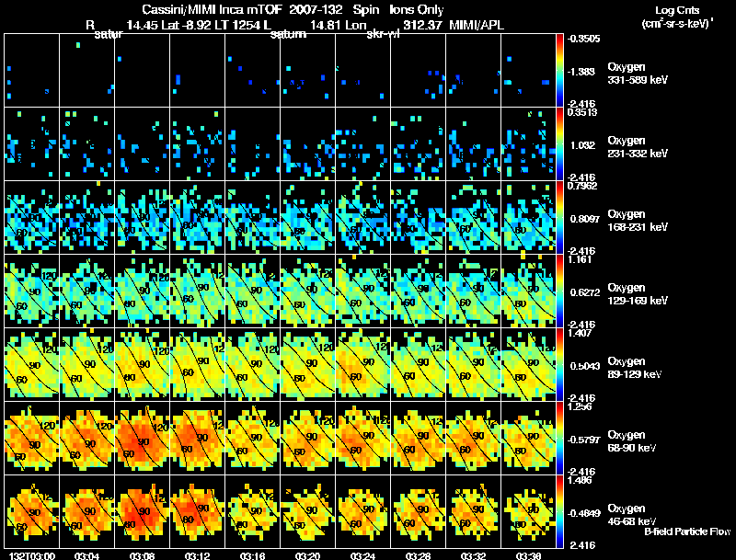The image size is (736, 560).
Task: Open the 231-332 keV panel at 03:00
Action: click(x=32, y=144)
